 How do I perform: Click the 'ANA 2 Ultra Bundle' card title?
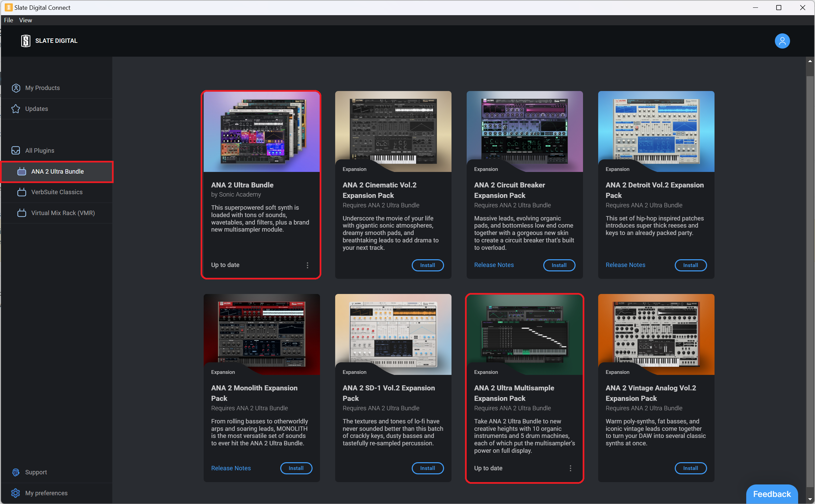coord(242,185)
